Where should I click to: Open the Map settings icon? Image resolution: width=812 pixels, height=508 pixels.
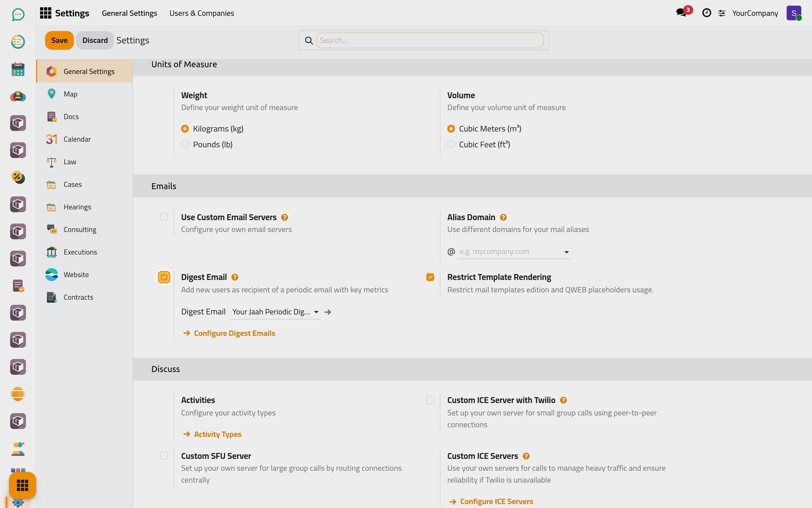pyautogui.click(x=52, y=94)
